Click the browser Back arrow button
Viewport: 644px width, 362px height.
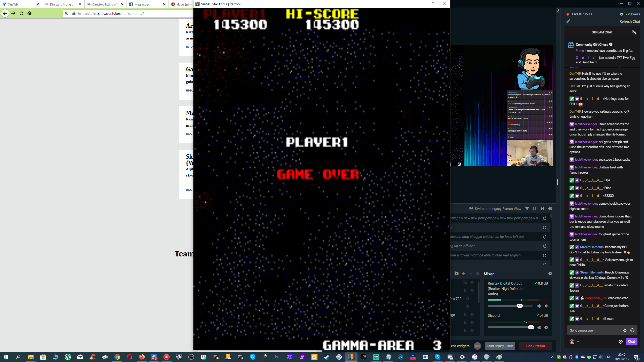tap(5, 14)
